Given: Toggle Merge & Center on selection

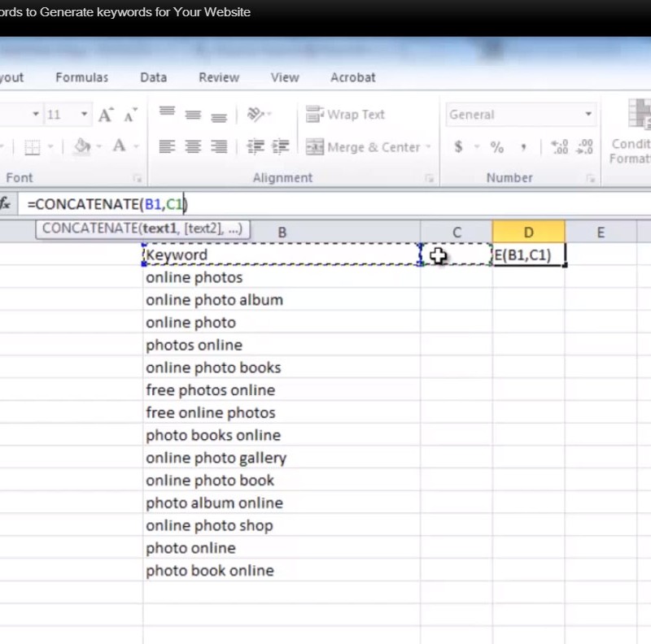Looking at the screenshot, I should pyautogui.click(x=363, y=147).
